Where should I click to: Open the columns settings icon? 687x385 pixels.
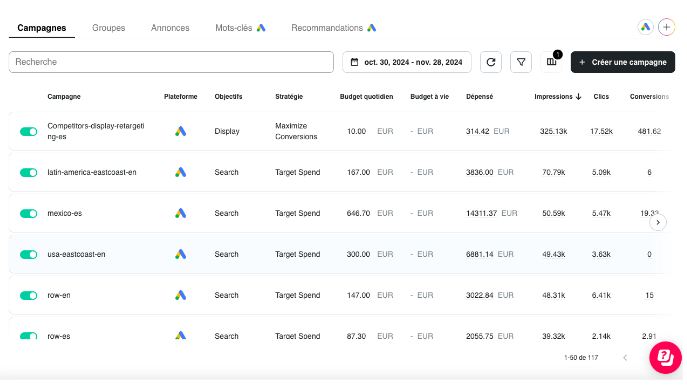pos(552,62)
